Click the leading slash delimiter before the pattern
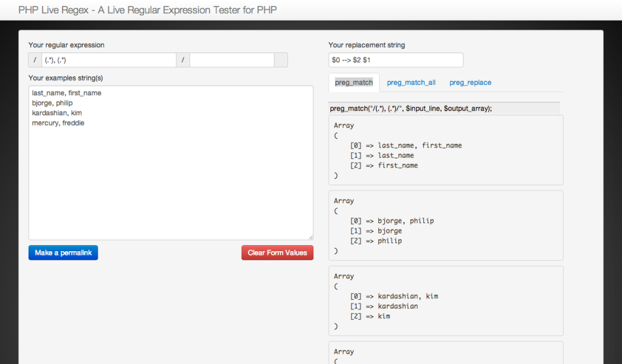 pyautogui.click(x=35, y=60)
